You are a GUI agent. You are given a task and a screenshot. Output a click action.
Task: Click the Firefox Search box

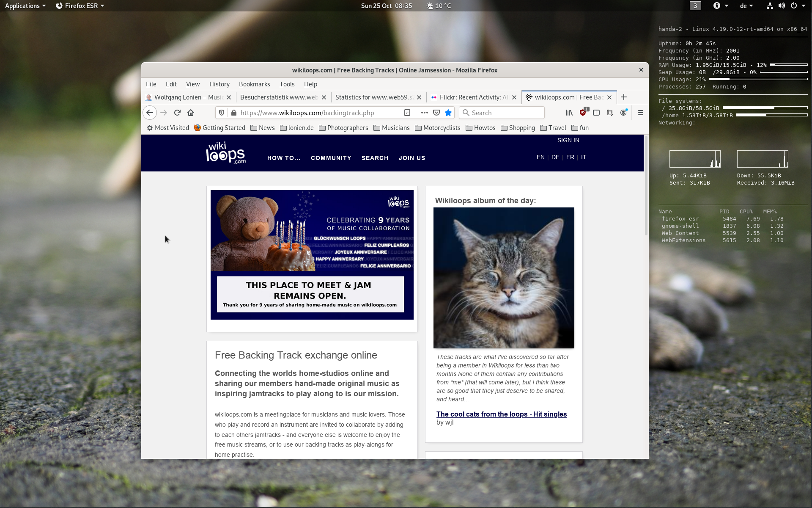click(502, 113)
